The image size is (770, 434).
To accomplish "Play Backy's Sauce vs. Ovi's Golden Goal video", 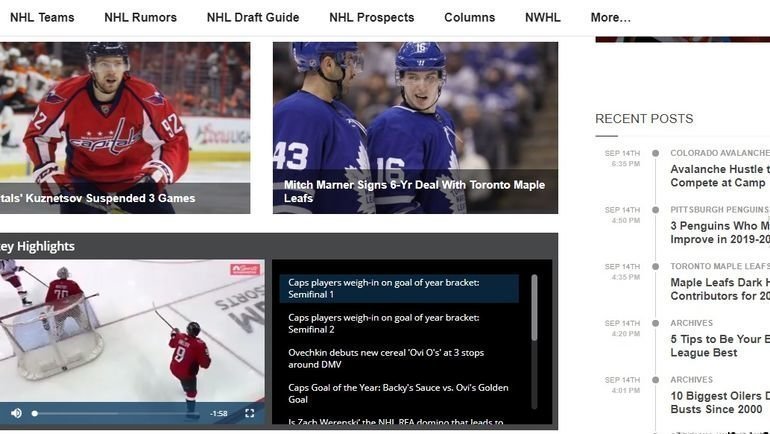I will [399, 393].
